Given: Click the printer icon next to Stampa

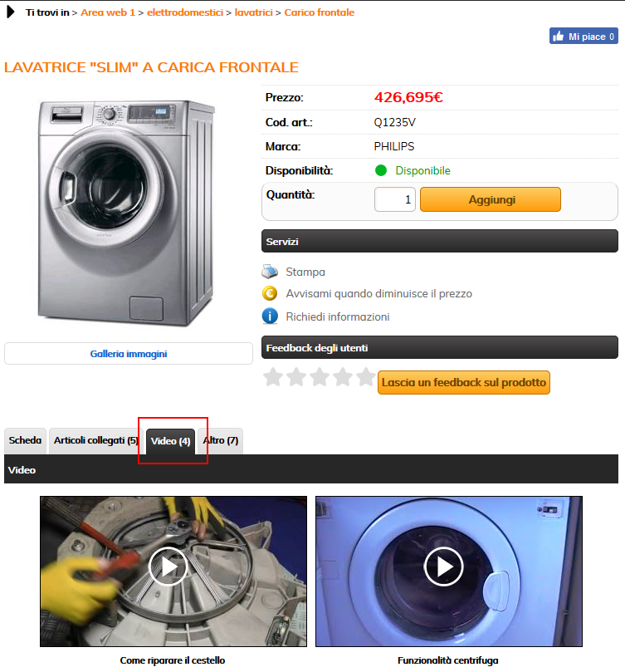Looking at the screenshot, I should [x=270, y=272].
